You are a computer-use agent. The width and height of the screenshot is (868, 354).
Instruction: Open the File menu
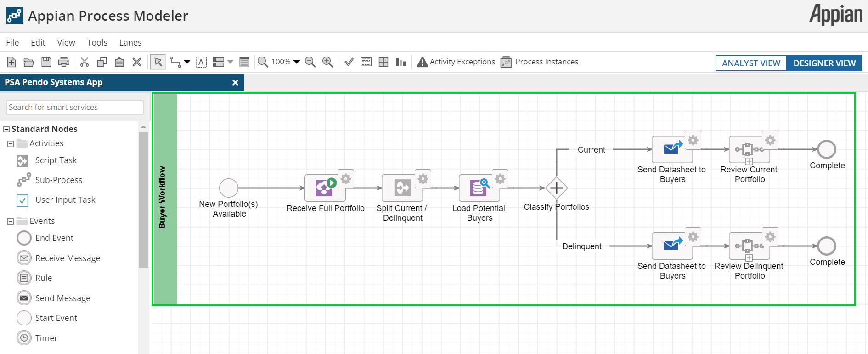click(12, 42)
